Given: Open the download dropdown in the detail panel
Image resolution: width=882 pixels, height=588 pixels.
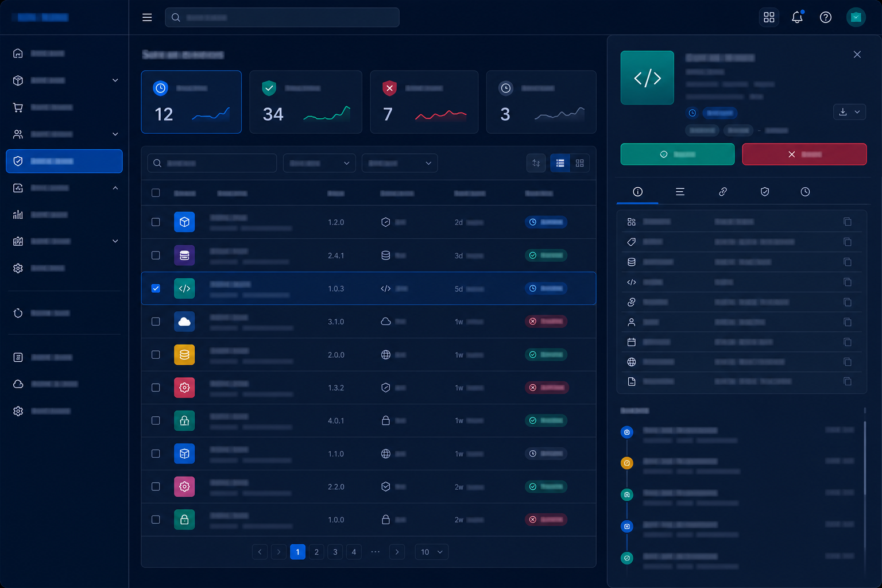Looking at the screenshot, I should click(x=849, y=112).
